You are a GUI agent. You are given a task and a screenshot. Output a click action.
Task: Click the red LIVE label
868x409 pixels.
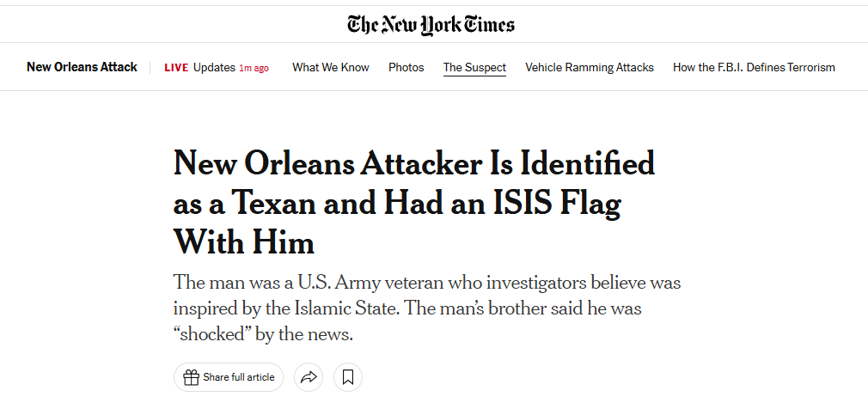coord(176,68)
